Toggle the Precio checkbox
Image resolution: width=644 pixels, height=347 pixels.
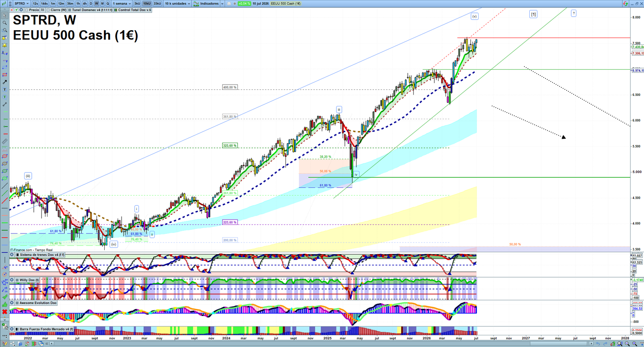(27, 10)
